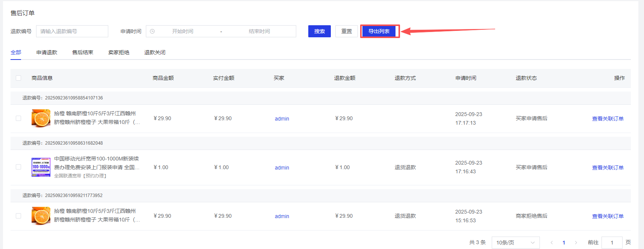Open the orange product thumbnail in first row

41,118
